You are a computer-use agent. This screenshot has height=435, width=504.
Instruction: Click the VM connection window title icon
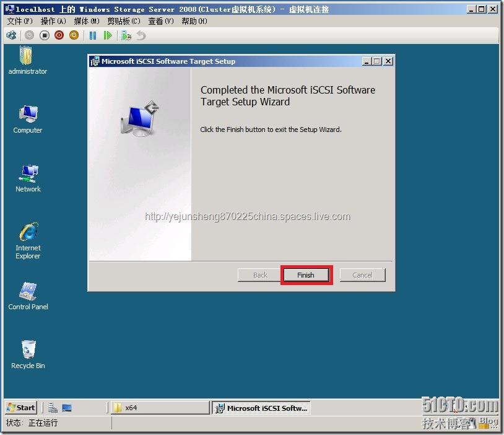tap(10, 9)
